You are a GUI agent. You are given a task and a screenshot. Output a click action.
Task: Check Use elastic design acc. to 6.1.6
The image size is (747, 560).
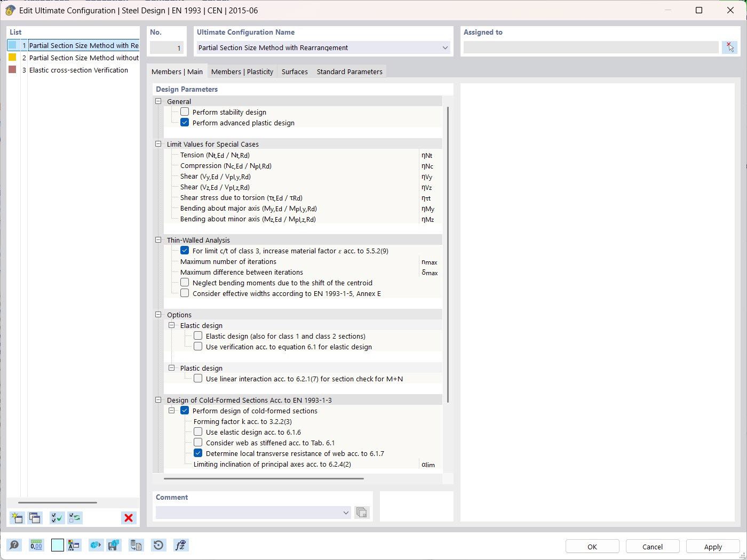[x=198, y=432]
